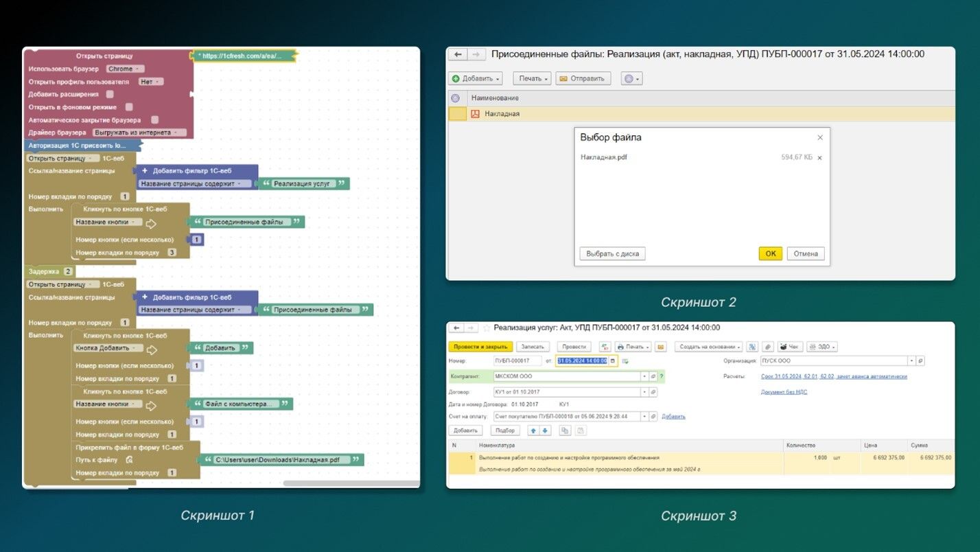Open the ЭДО menu
Screen dimensions: 980x552
[x=821, y=347]
